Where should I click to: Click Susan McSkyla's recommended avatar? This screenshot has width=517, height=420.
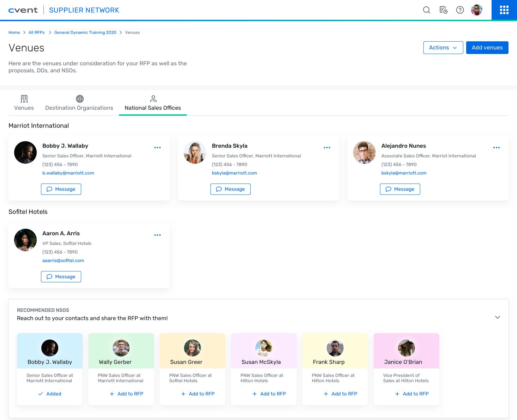coord(264,348)
